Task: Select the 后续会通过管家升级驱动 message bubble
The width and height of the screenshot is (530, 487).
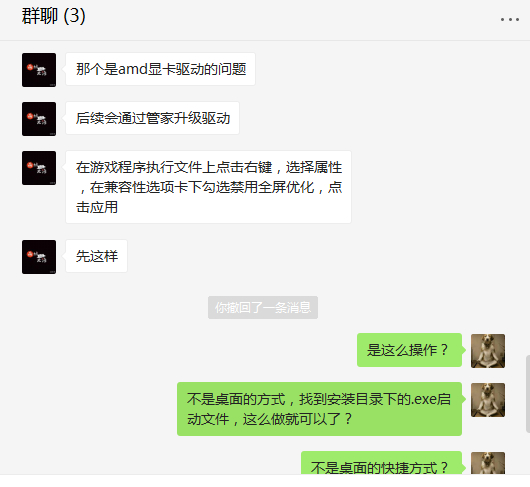Action: point(152,118)
